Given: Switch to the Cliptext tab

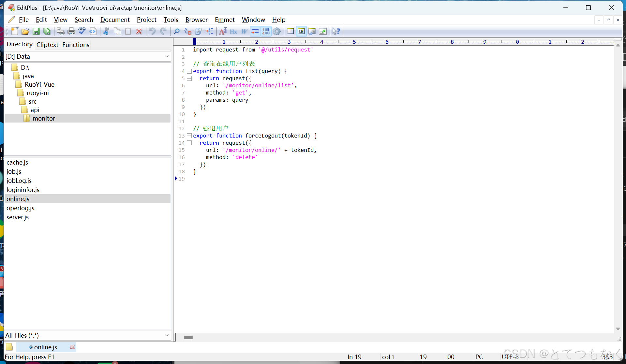Looking at the screenshot, I should 47,45.
